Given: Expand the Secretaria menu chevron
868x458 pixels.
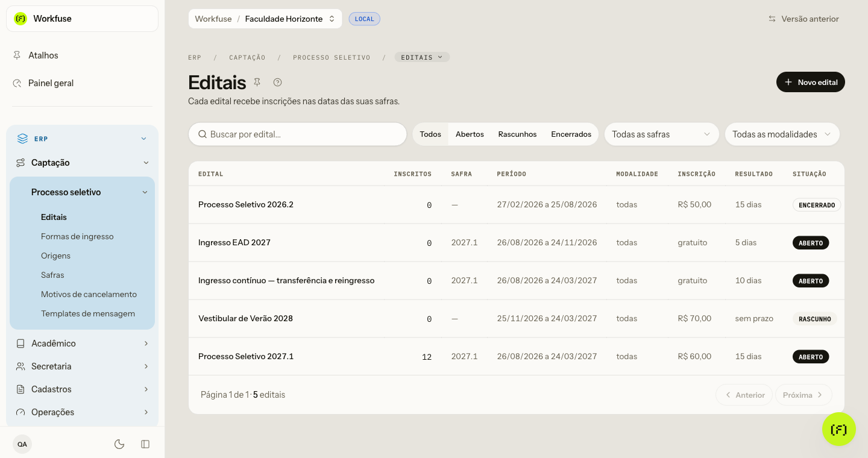Looking at the screenshot, I should [x=146, y=366].
